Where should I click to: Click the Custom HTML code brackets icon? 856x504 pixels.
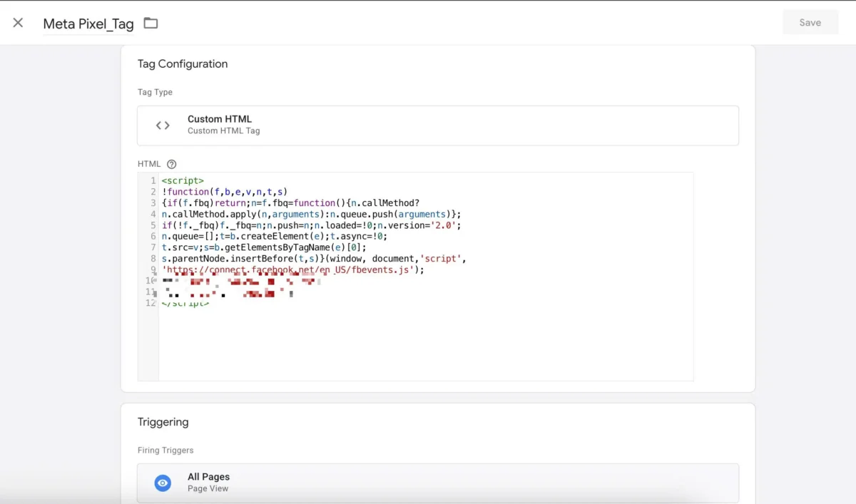coord(163,125)
